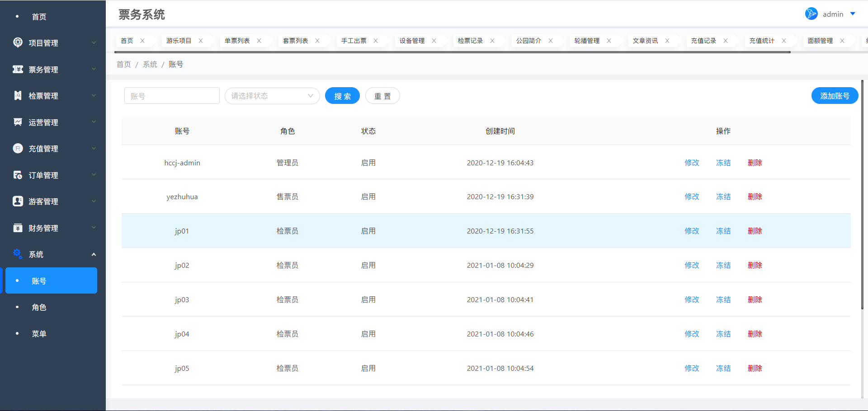
Task: Close the 检票记录 tab
Action: point(492,41)
